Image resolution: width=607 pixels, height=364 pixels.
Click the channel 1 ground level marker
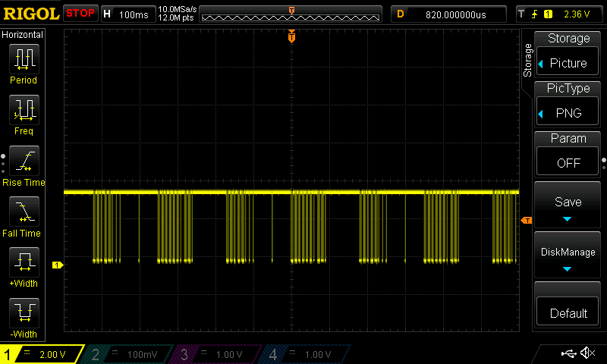click(x=58, y=265)
